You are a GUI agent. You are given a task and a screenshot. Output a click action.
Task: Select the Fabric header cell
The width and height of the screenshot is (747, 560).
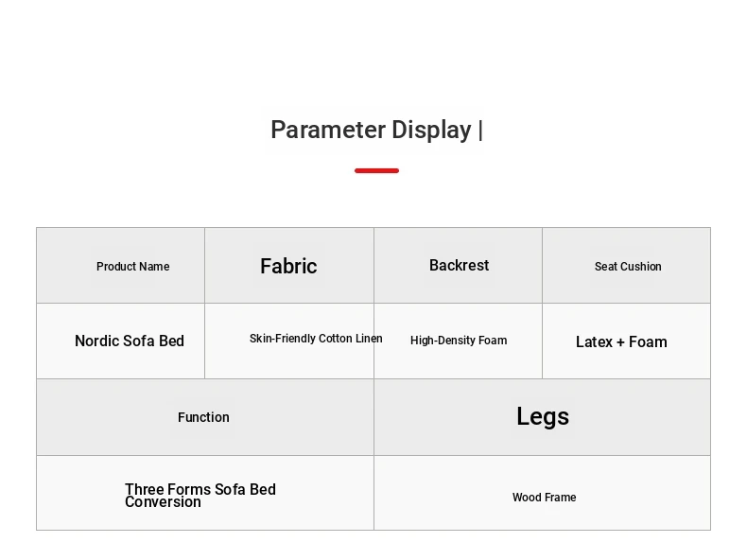[x=289, y=266]
